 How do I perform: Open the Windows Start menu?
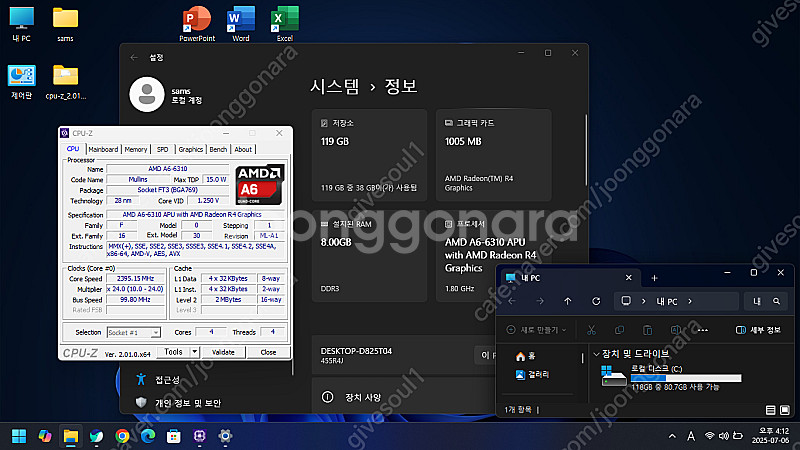click(19, 436)
